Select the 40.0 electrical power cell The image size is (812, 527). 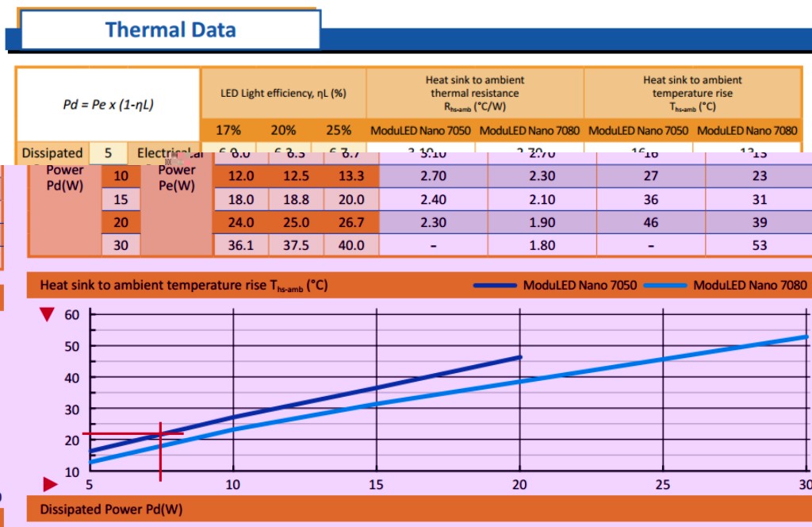pos(350,245)
